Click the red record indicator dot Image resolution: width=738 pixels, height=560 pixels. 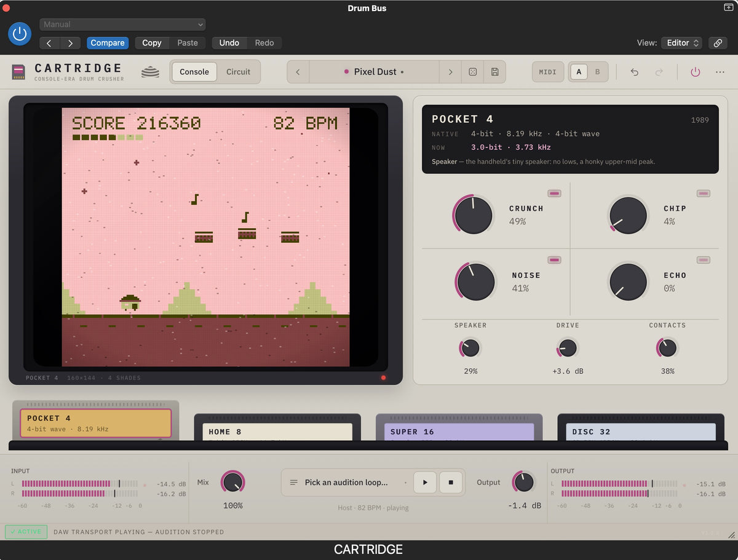383,377
